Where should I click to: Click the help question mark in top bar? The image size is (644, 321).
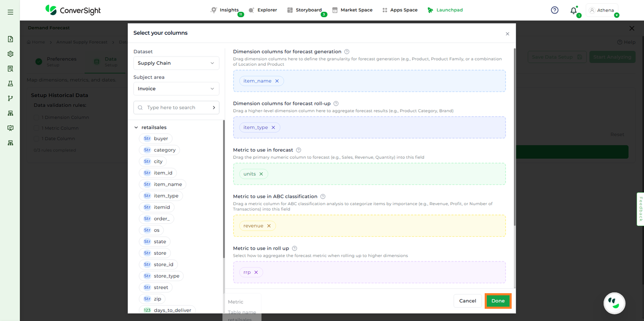coord(555,10)
